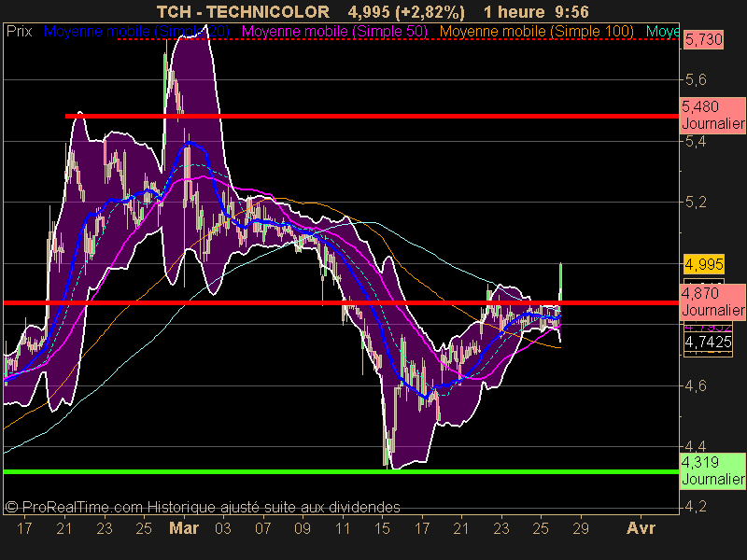Viewport: 747px width, 560px height.
Task: Select the current quote 4,995 (+2,82%) in header
Action: coord(406,12)
